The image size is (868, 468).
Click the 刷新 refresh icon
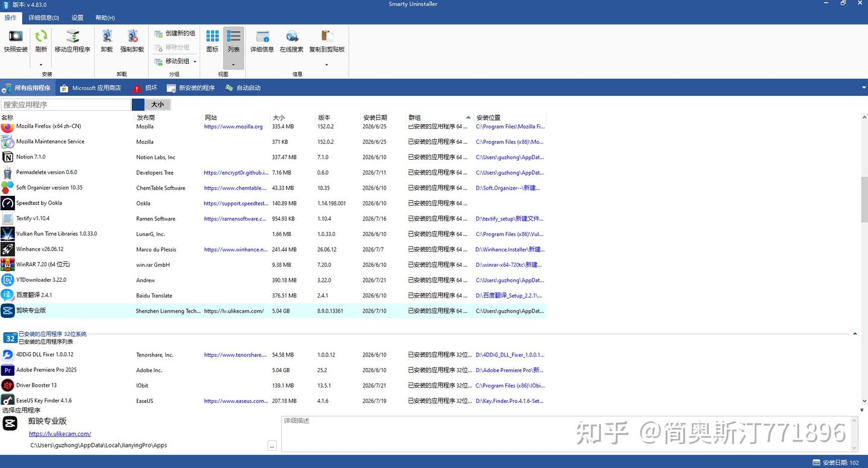click(x=41, y=36)
